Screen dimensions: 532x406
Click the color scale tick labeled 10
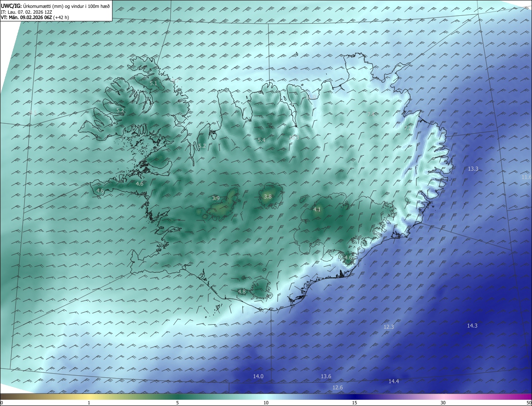(266, 403)
